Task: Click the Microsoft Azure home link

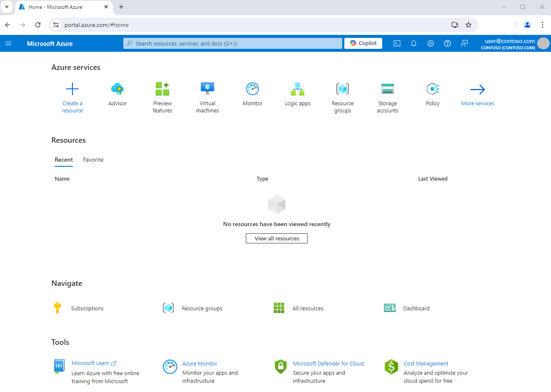Action: click(50, 43)
